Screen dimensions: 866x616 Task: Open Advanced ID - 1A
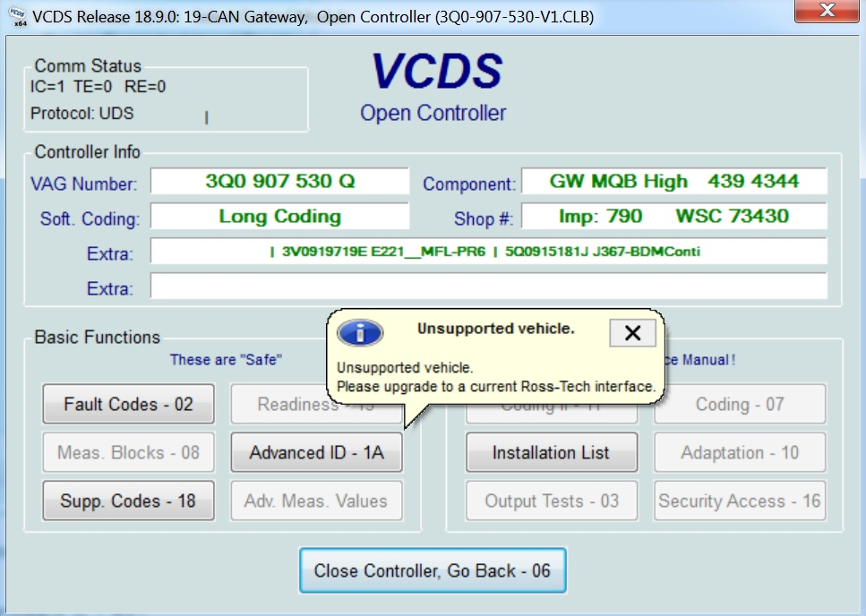316,453
